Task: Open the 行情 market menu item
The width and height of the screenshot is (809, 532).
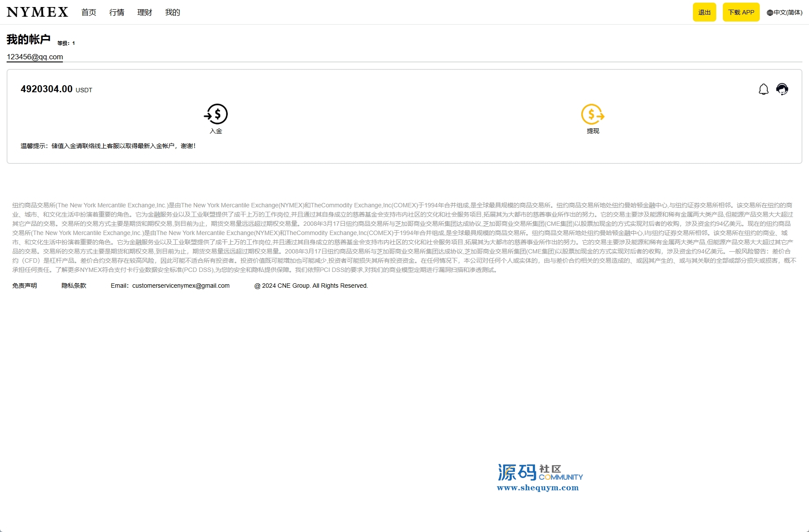Action: (x=117, y=13)
